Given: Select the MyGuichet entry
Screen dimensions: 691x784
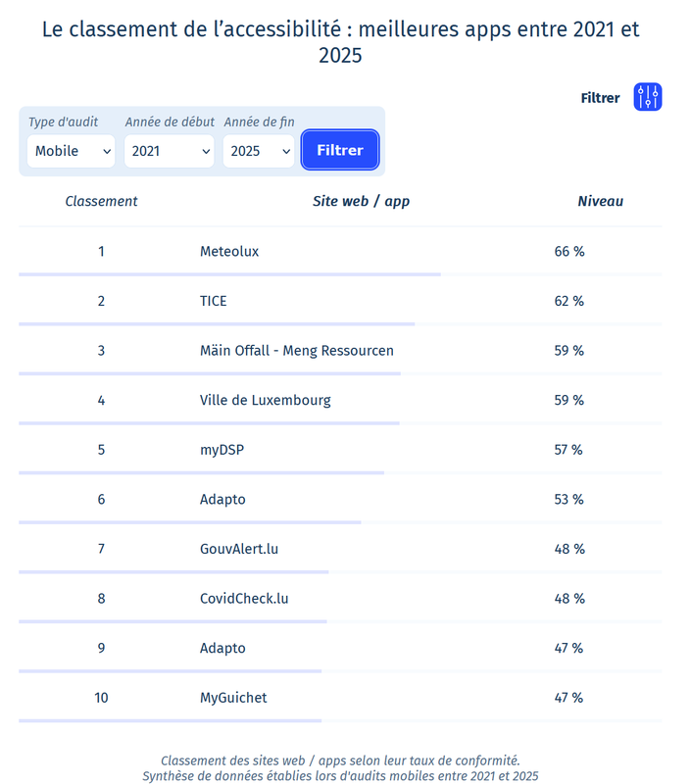Looking at the screenshot, I should coord(233,698).
